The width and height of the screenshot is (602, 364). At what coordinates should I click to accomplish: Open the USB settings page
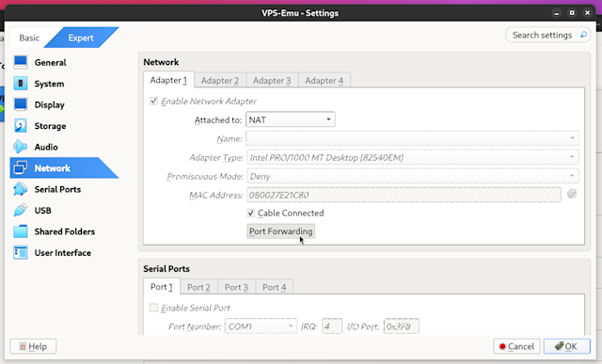(42, 211)
